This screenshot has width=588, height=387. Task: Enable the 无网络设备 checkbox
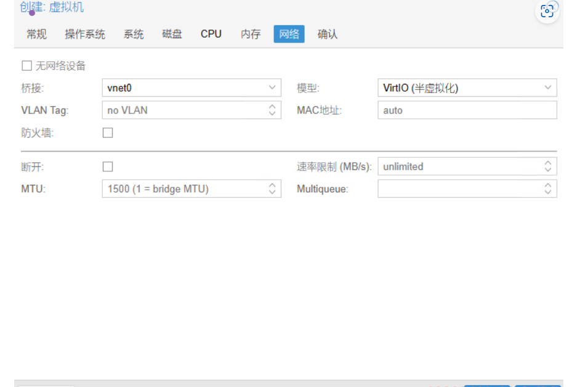click(26, 66)
